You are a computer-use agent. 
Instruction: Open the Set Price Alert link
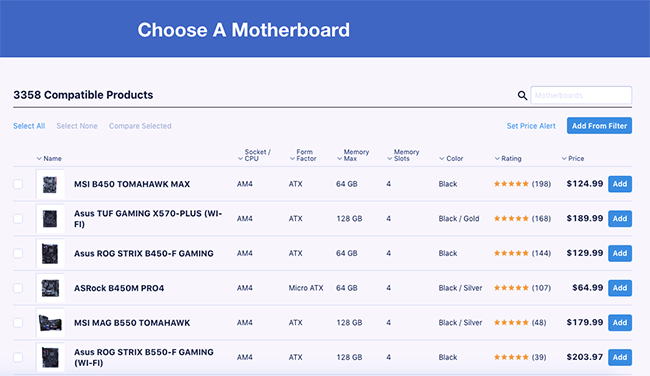pos(531,126)
